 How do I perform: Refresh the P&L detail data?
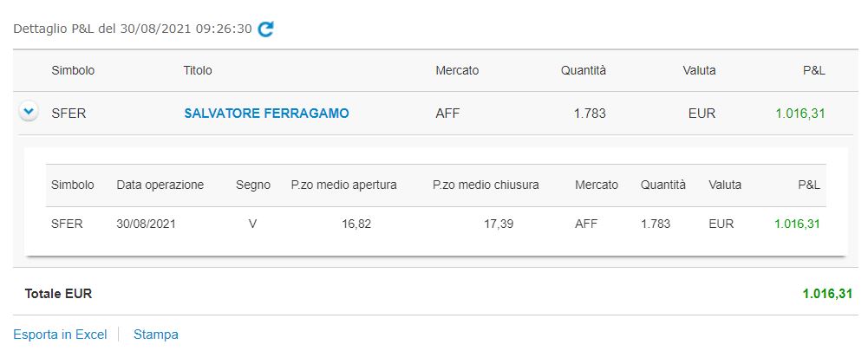tap(266, 29)
